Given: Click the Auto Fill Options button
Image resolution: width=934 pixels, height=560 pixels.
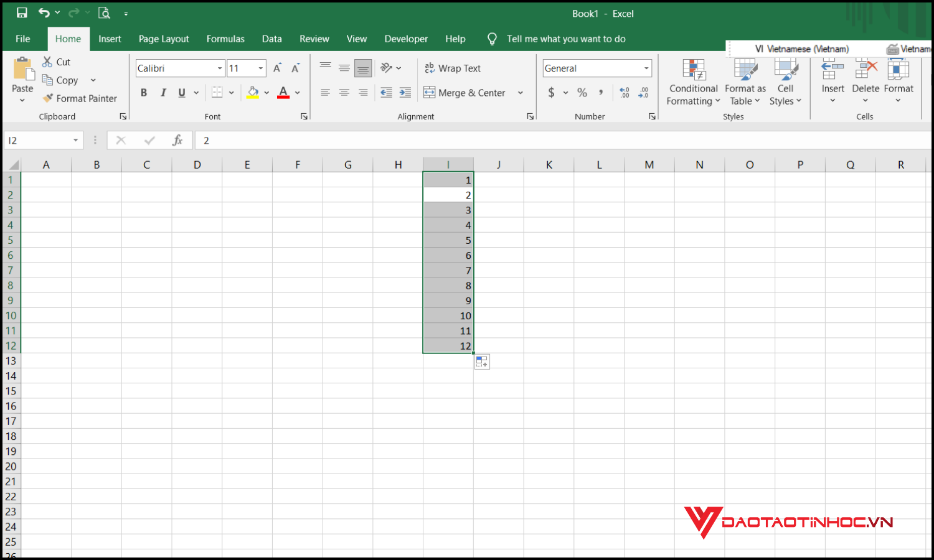Looking at the screenshot, I should (482, 362).
